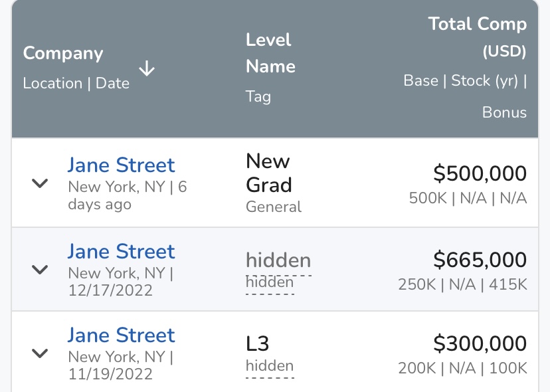Click the Level Name column header
Image resolution: width=550 pixels, height=392 pixels.
tap(270, 53)
